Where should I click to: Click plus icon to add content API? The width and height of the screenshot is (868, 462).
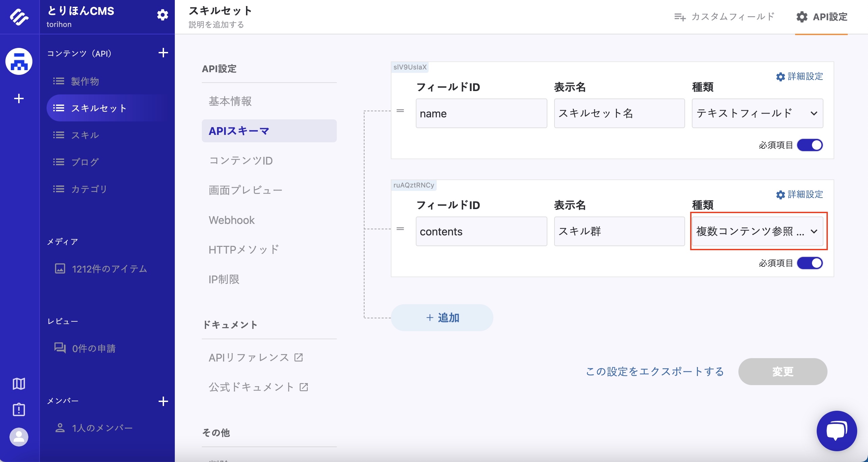click(x=163, y=53)
